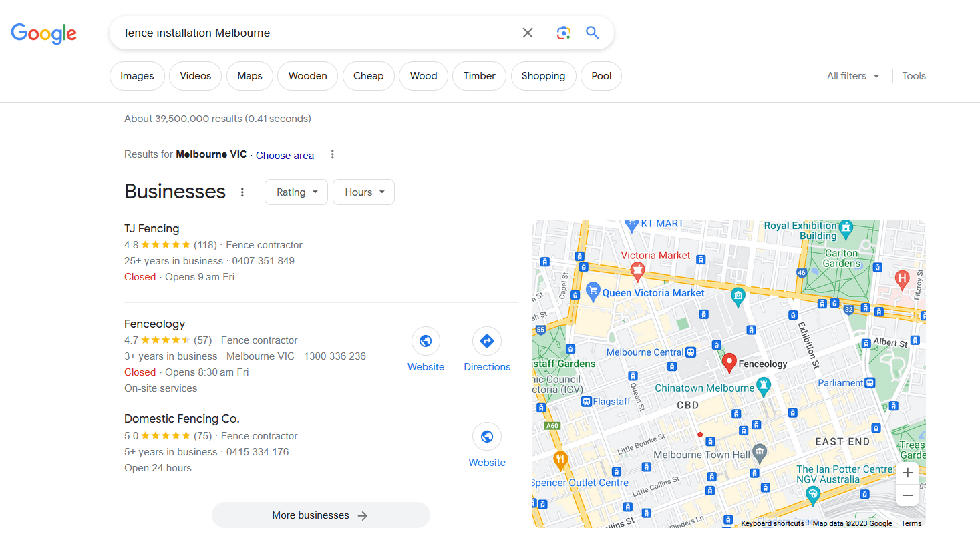This screenshot has height=558, width=980.
Task: Click Melbourne Town Hall marker
Action: pyautogui.click(x=760, y=453)
